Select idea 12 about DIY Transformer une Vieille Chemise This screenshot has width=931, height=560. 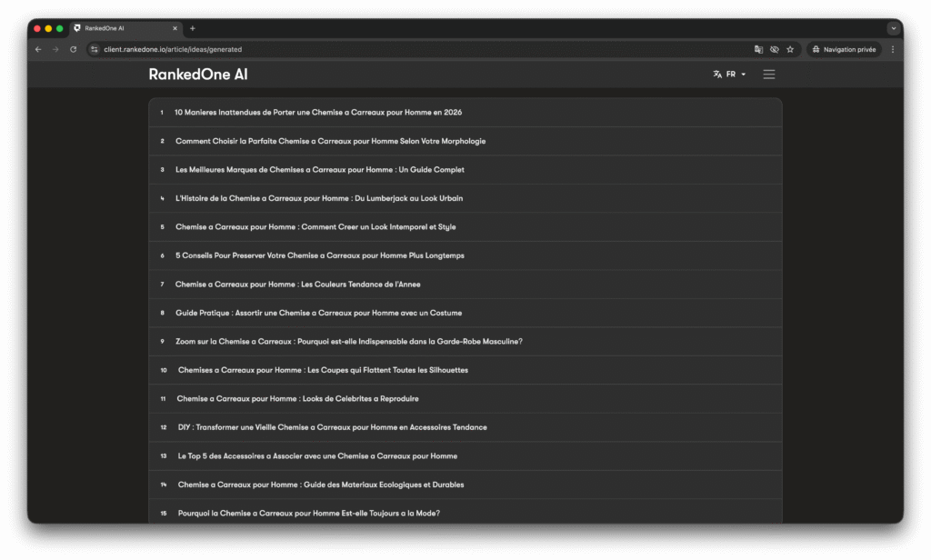click(332, 427)
